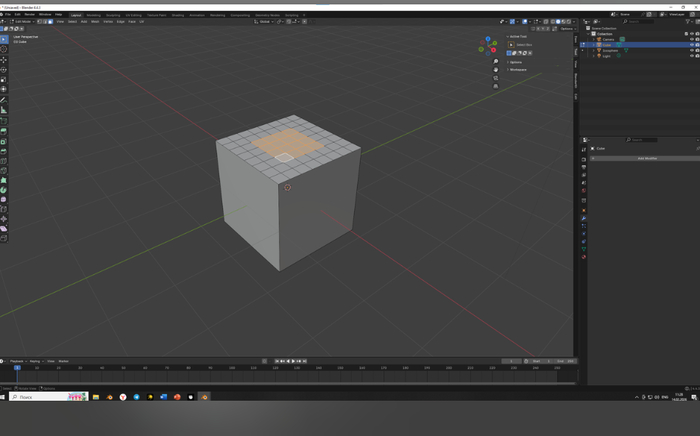Click the Windows taskbar search box
The width and height of the screenshot is (700, 436).
tap(35, 397)
